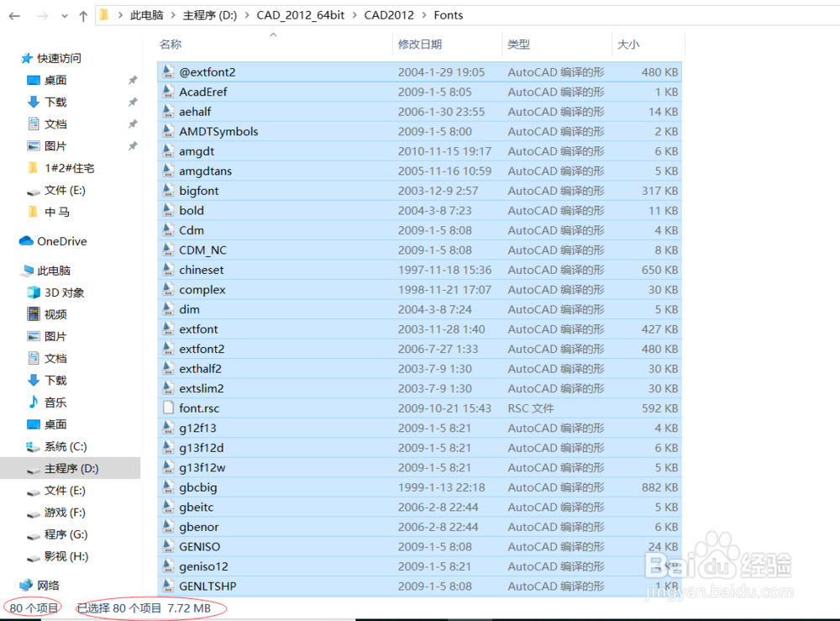
Task: Click gbcbig file icon
Action: [x=168, y=487]
